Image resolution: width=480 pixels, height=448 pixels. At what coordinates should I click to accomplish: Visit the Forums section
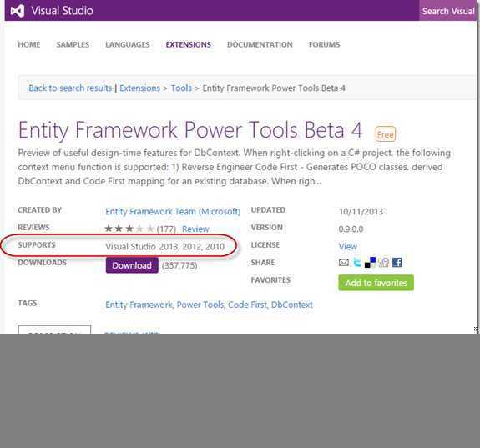[x=325, y=45]
